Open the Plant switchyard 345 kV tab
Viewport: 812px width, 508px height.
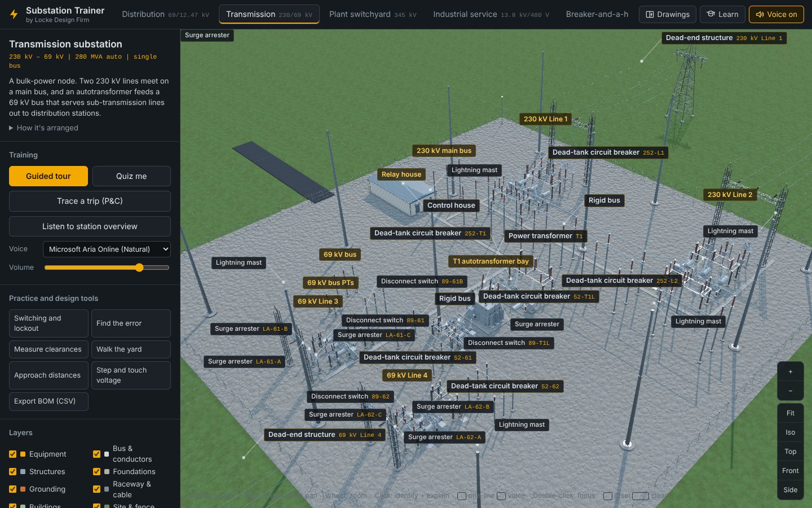click(x=373, y=15)
